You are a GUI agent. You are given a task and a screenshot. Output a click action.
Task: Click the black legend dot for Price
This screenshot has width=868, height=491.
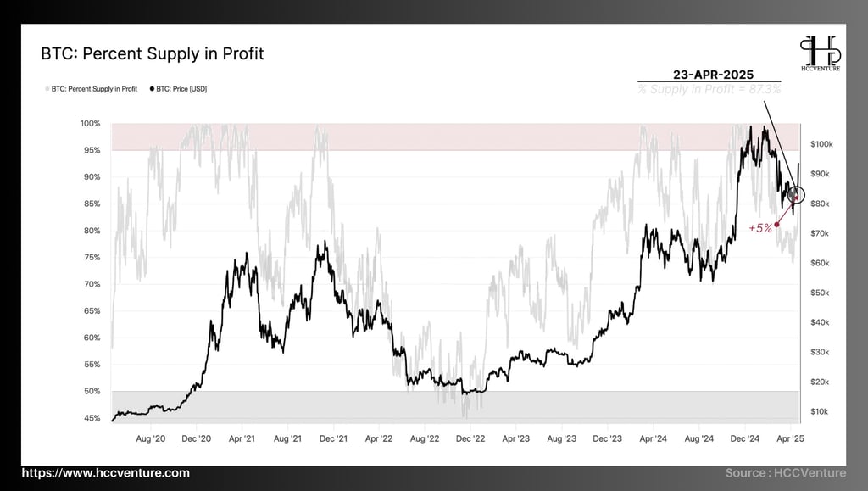pos(153,88)
